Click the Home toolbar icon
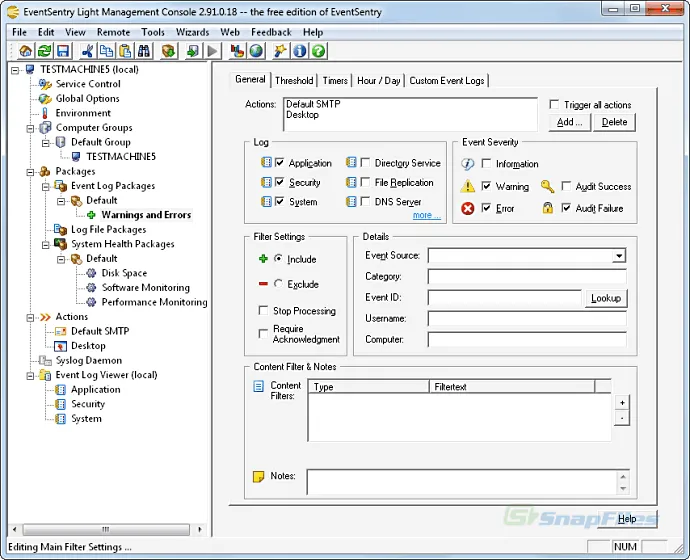The height and width of the screenshot is (560, 690). 25,51
